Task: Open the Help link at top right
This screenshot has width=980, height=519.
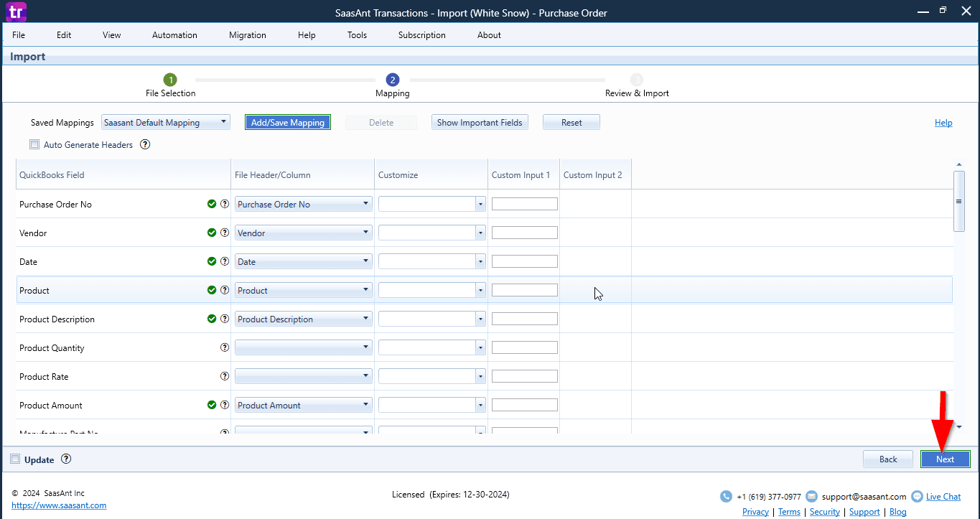Action: tap(943, 123)
